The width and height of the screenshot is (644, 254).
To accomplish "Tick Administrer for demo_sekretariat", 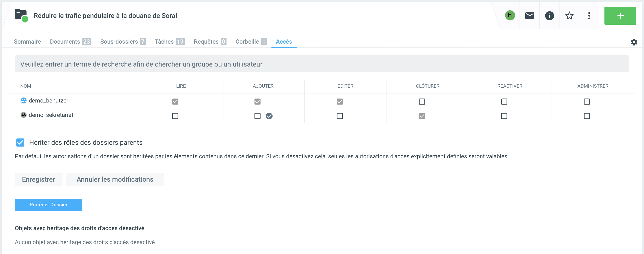I will pos(586,116).
